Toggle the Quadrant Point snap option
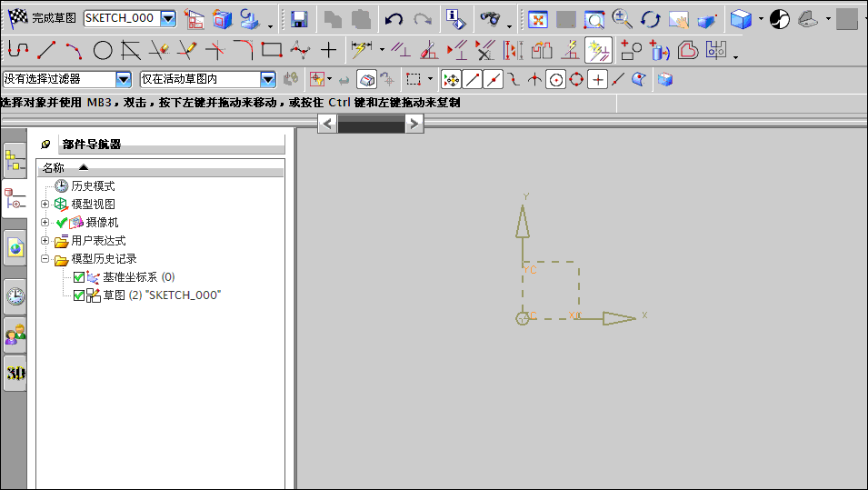Image resolution: width=868 pixels, height=490 pixels. pos(577,80)
